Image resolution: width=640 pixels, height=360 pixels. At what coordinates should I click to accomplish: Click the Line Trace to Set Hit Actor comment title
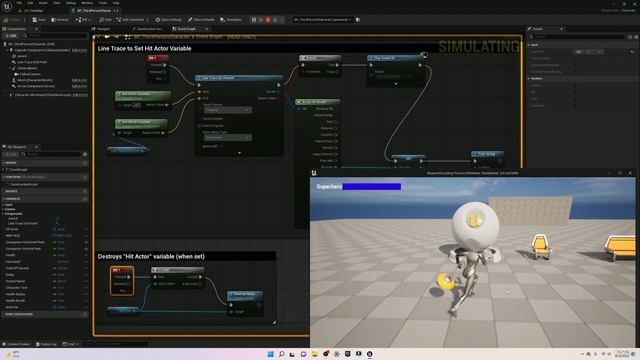(x=144, y=48)
